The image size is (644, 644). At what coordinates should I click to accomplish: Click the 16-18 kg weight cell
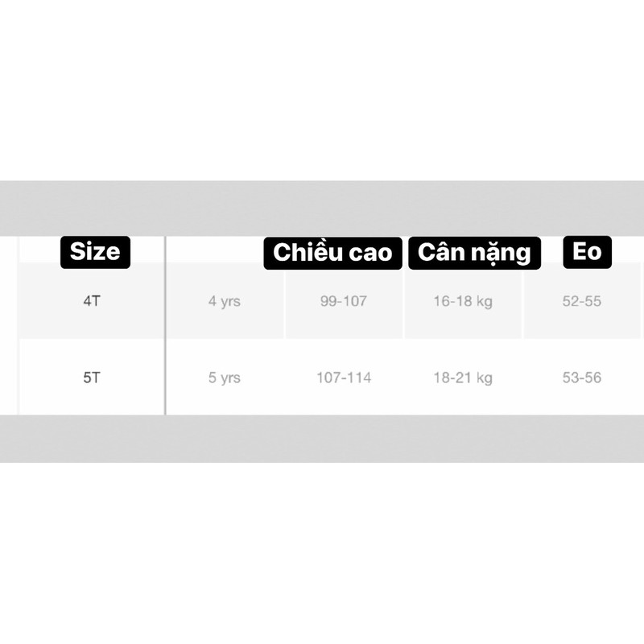click(463, 302)
